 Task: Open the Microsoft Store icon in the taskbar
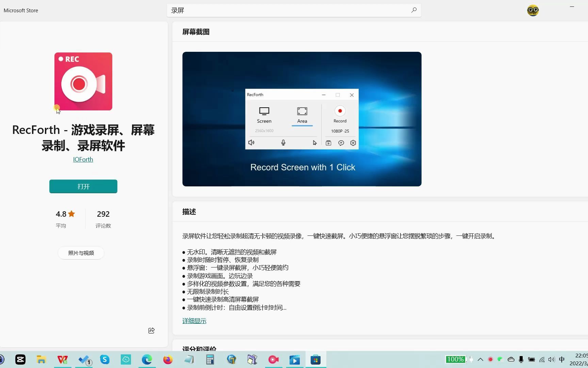(x=316, y=359)
